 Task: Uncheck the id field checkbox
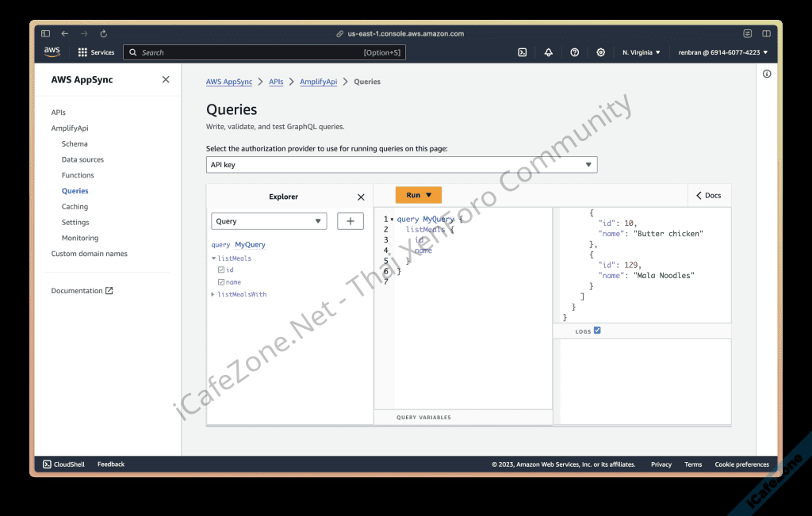tap(221, 269)
